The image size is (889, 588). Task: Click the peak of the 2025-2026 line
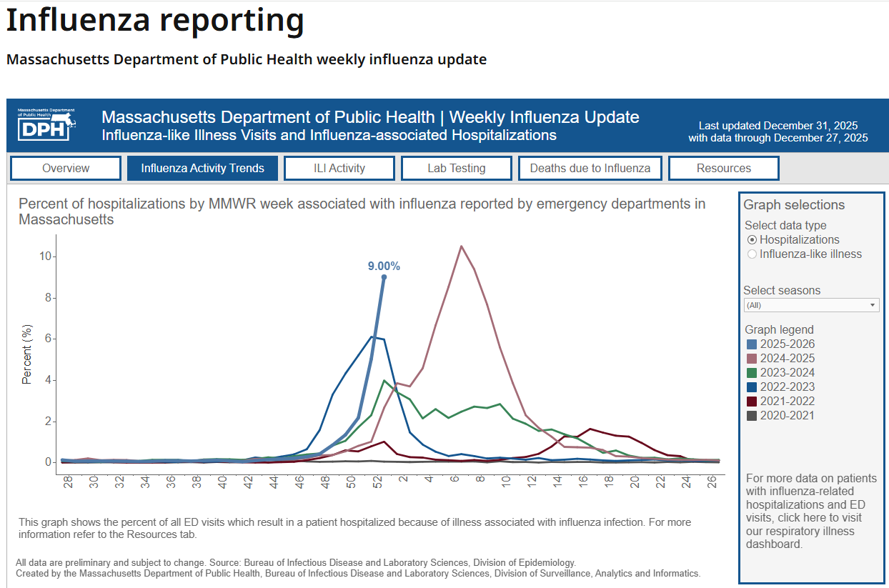383,278
